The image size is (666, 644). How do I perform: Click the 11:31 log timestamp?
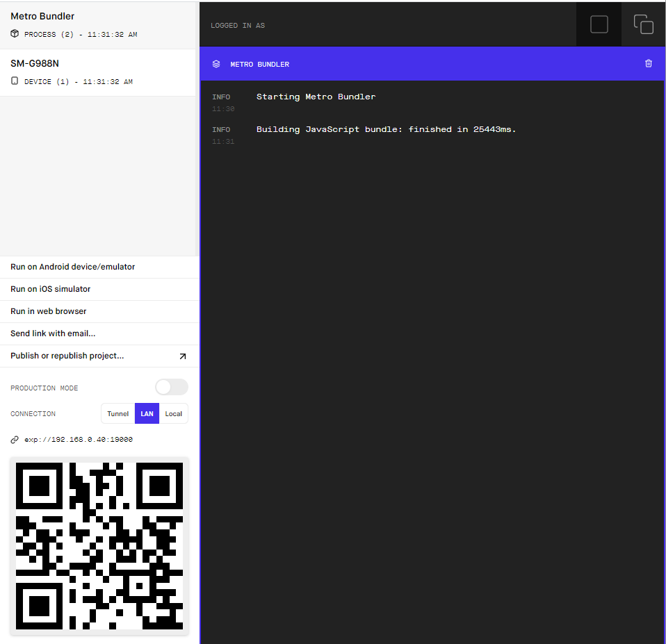click(223, 141)
